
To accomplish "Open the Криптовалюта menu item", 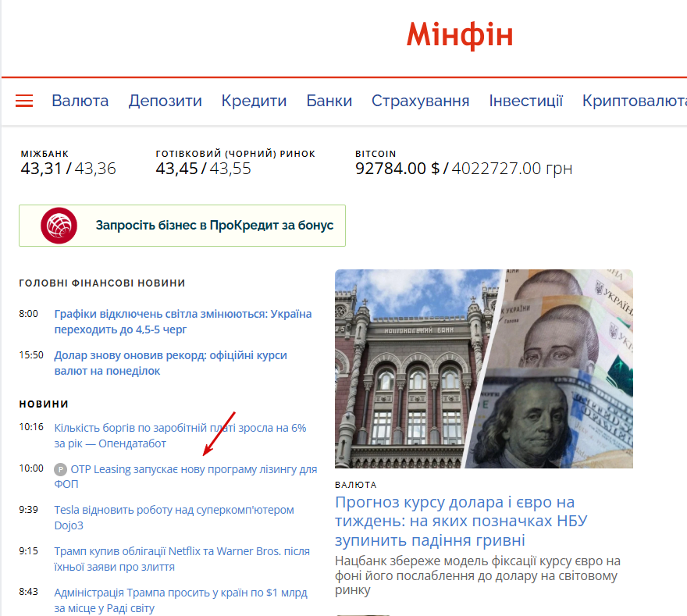I will click(635, 101).
